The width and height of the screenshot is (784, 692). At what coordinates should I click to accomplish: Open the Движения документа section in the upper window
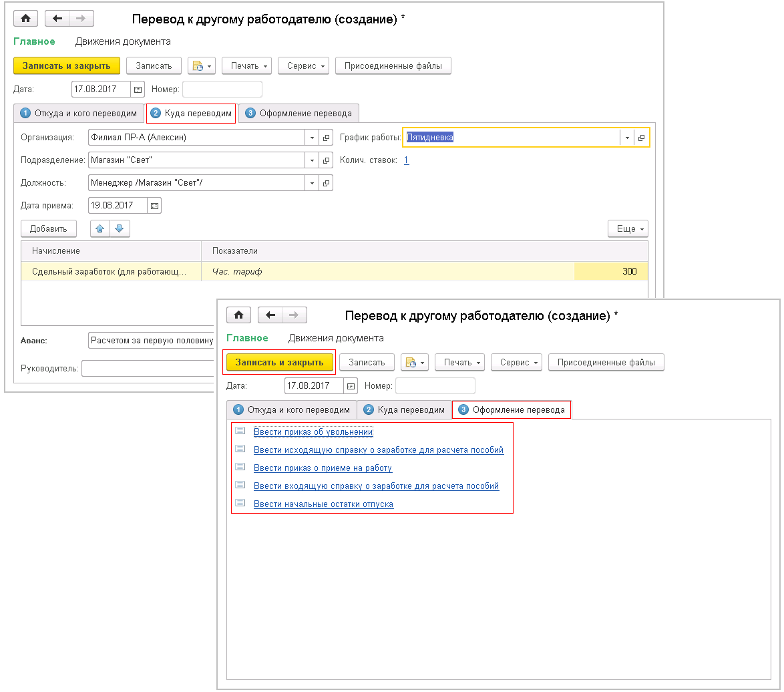[123, 41]
